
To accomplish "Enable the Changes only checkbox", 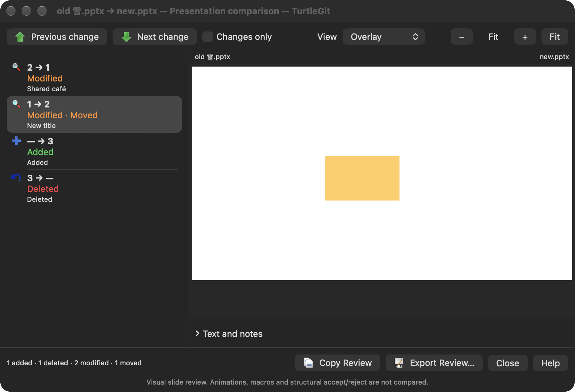I will point(207,37).
